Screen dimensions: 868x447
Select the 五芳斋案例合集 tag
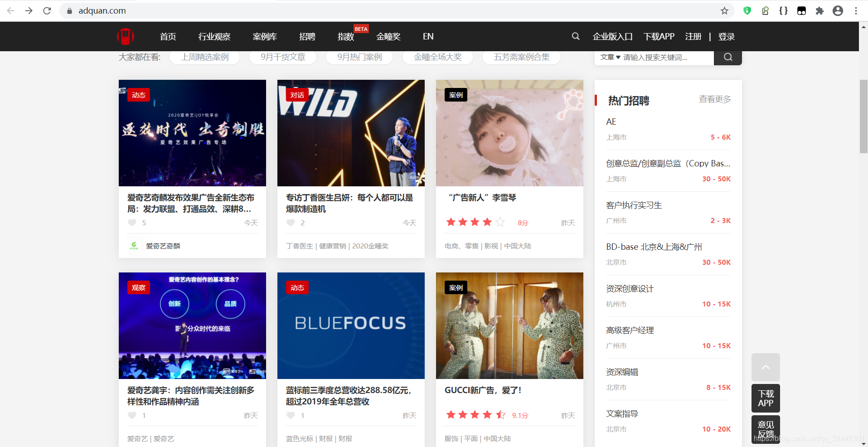coord(521,57)
